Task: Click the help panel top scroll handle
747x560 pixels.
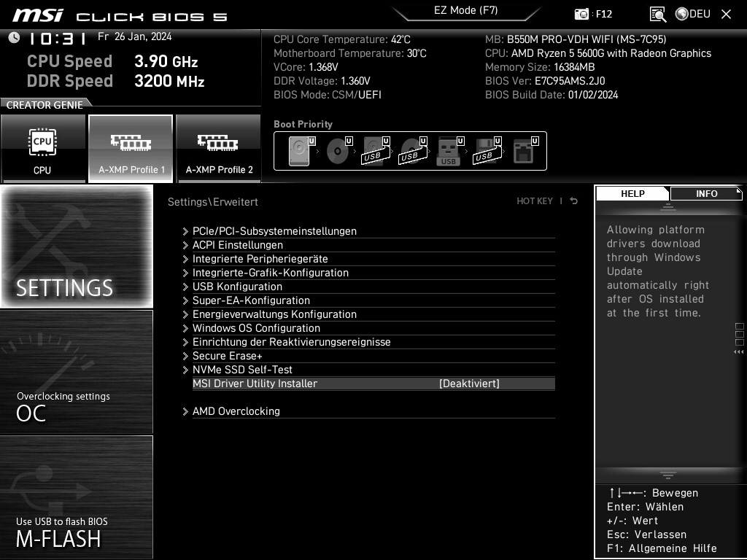Action: click(668, 206)
